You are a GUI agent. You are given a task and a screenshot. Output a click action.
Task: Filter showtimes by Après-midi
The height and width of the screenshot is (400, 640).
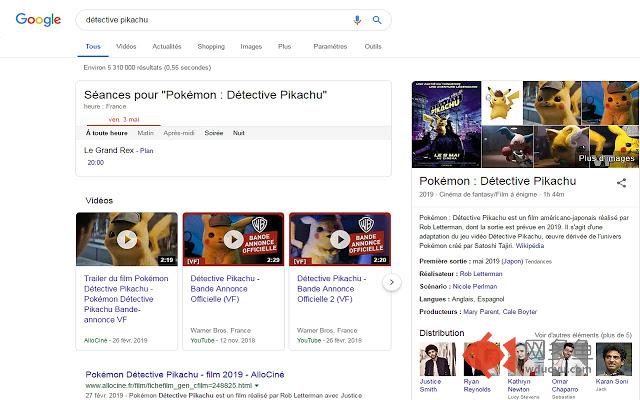179,133
